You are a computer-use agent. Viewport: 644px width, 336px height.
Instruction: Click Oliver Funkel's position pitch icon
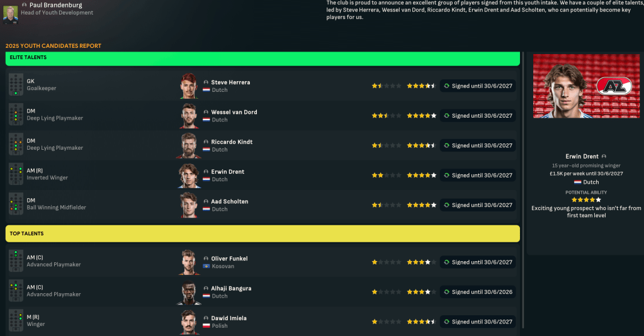point(16,262)
